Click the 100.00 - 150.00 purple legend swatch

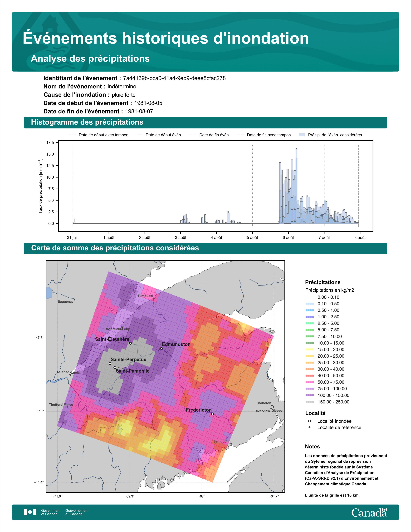point(310,395)
